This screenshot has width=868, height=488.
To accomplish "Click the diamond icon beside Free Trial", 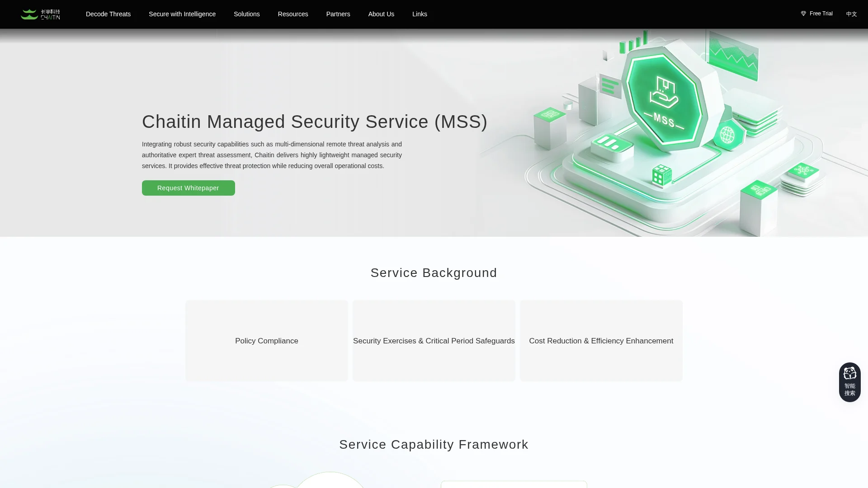I will (x=803, y=14).
